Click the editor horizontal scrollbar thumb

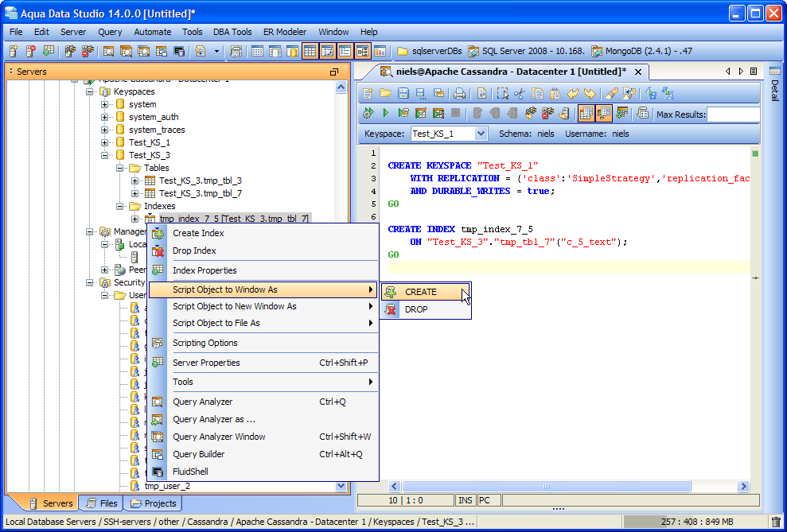546,487
